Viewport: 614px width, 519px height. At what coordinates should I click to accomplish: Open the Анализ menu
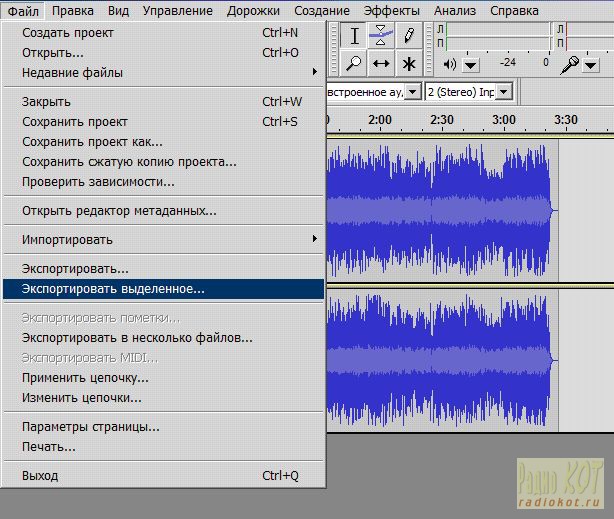coord(455,11)
